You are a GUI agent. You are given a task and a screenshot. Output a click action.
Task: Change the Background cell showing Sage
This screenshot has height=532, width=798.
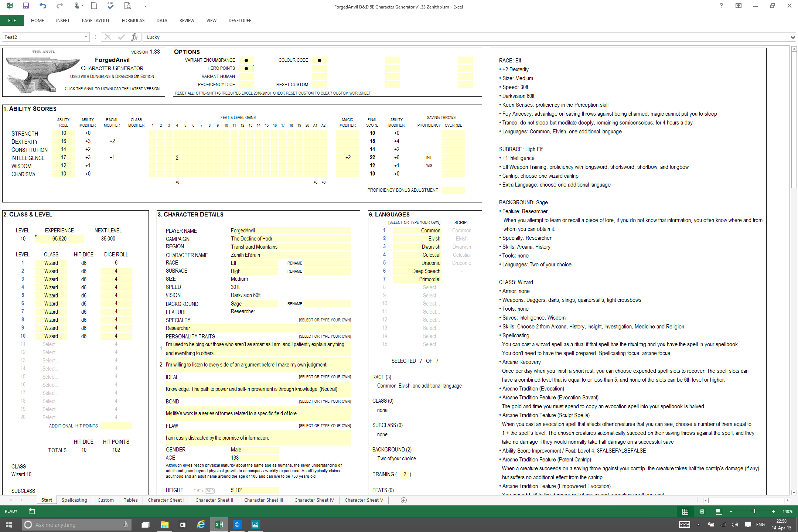point(254,304)
